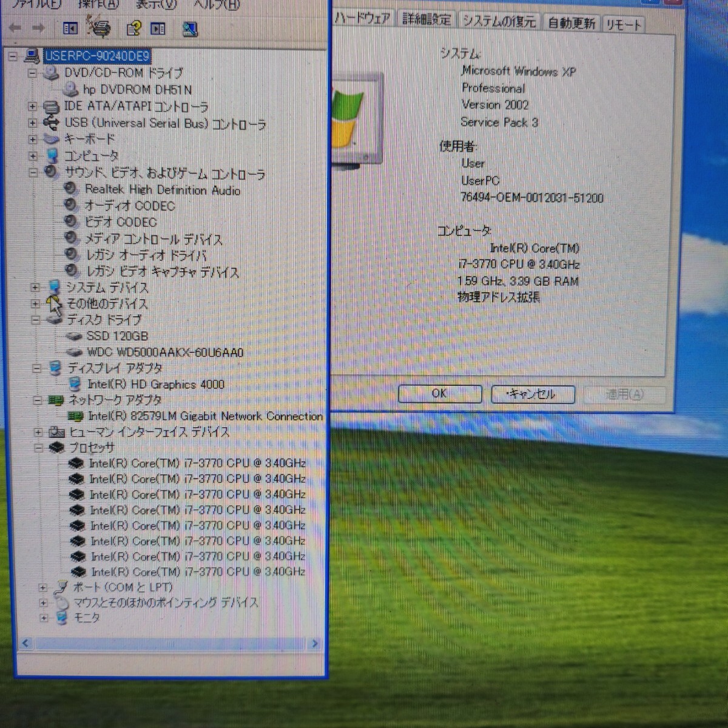Select the first i7-3770 processor entry
Image resolution: width=728 pixels, height=728 pixels.
coord(197,463)
